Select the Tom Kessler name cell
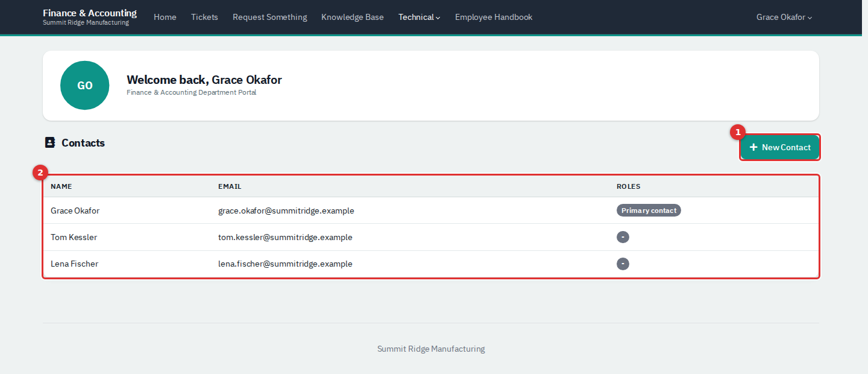 (74, 237)
